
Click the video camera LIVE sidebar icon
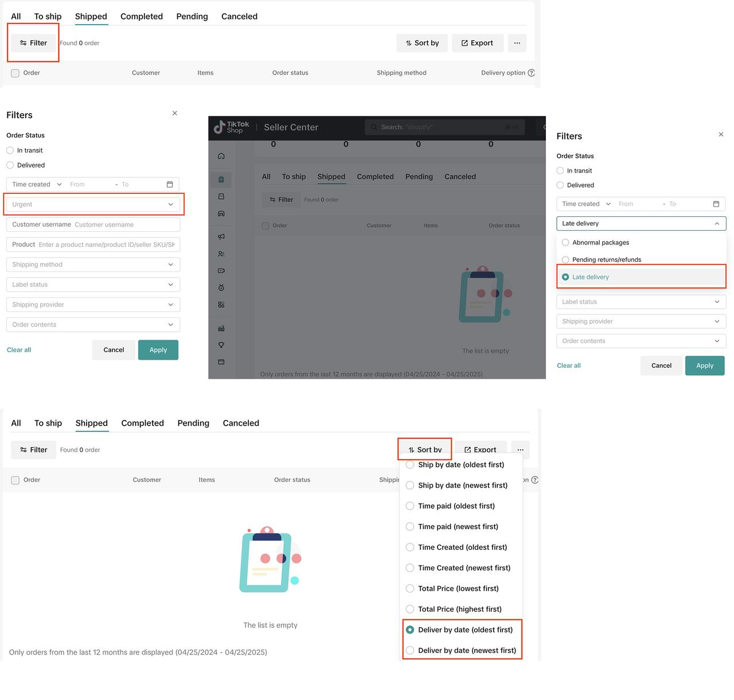[x=221, y=271]
